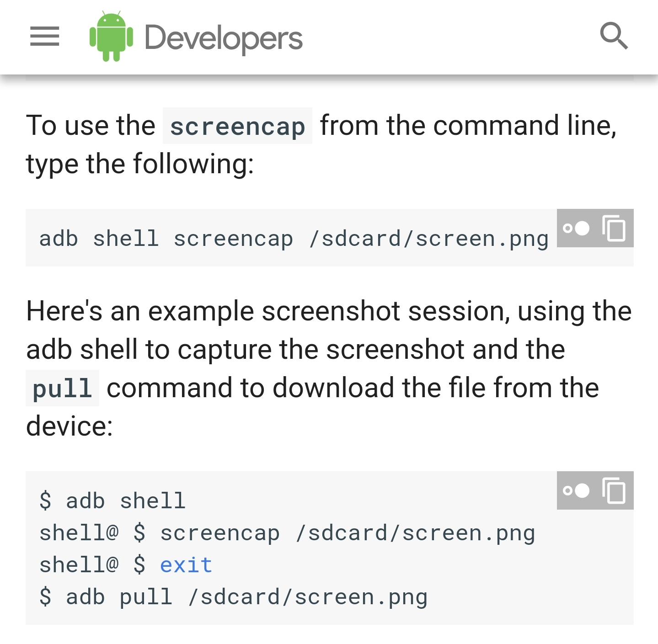Select the inline screencap code term
The image size is (658, 644).
click(x=237, y=126)
